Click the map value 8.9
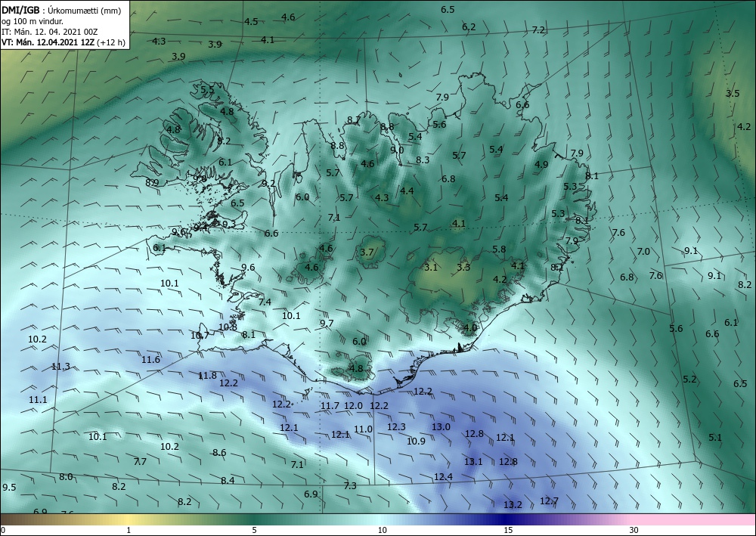Image resolution: width=756 pixels, height=536 pixels. click(152, 182)
